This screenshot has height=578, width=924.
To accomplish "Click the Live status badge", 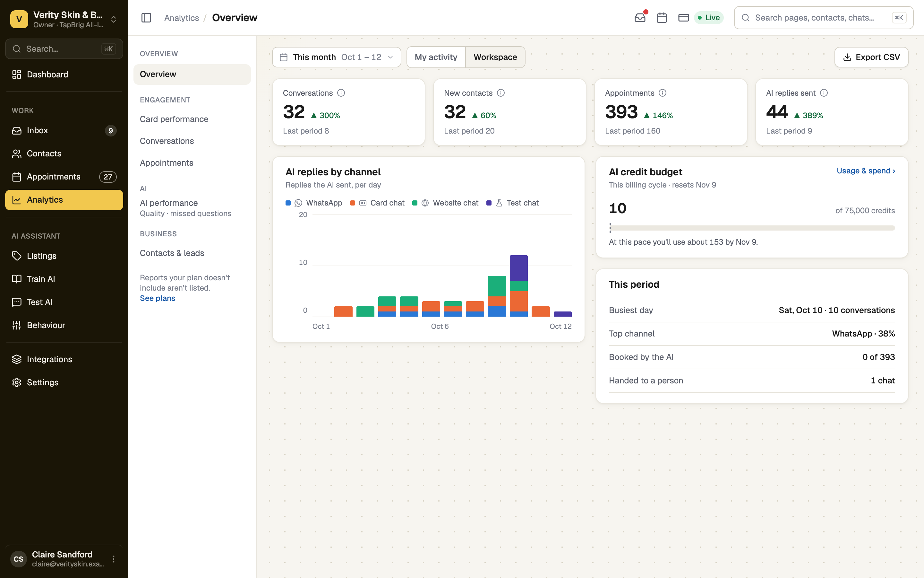I will click(x=709, y=18).
